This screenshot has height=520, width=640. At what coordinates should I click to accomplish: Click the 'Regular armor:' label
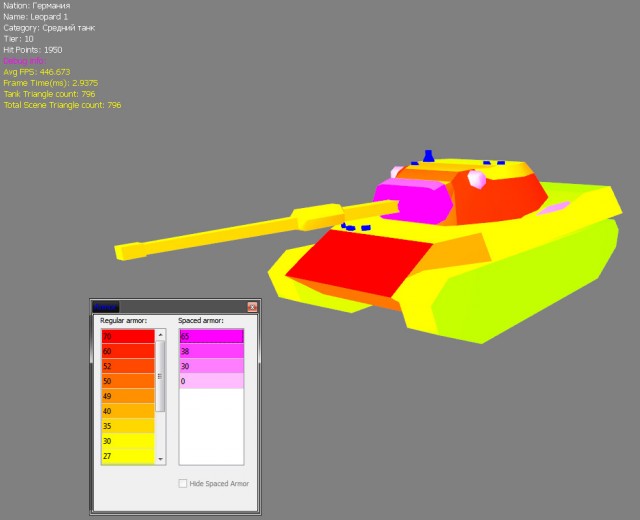point(123,320)
